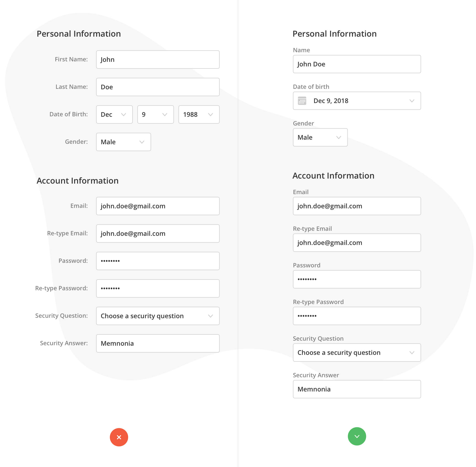
Task: Click the Security Answer field beside its label
Action: (x=158, y=343)
